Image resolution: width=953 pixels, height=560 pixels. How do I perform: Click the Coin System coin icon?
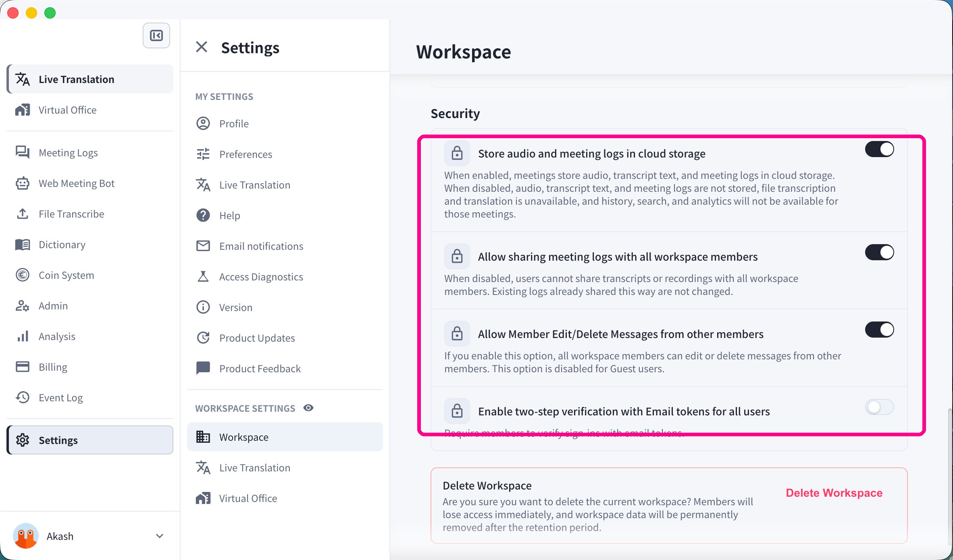tap(23, 275)
